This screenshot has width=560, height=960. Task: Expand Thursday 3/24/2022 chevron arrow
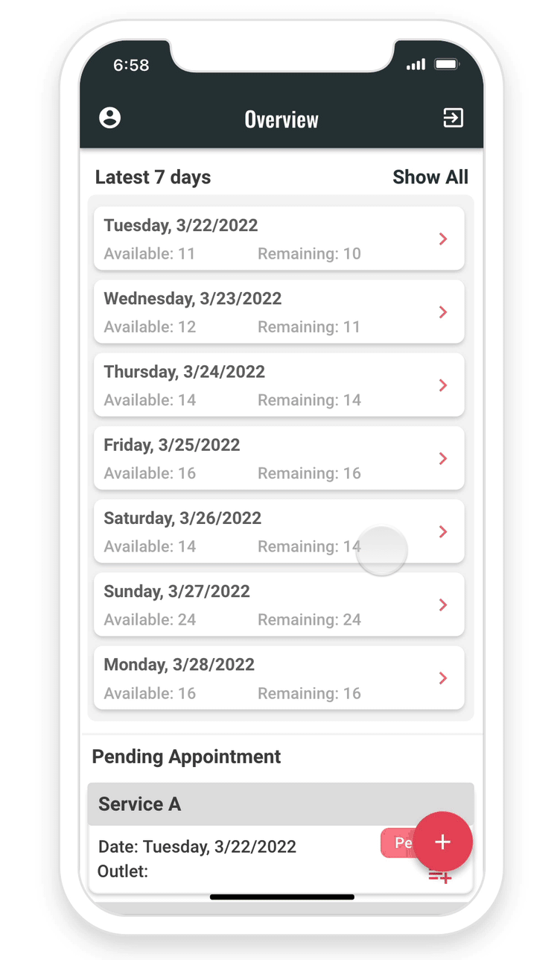click(x=443, y=385)
